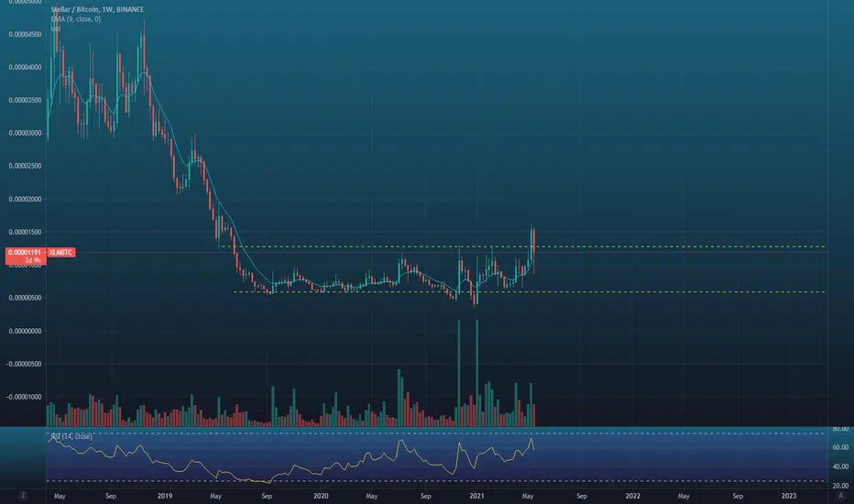Viewport: 854px width, 504px height.
Task: Click the 0.00003000 price axis label
Action: pos(25,134)
